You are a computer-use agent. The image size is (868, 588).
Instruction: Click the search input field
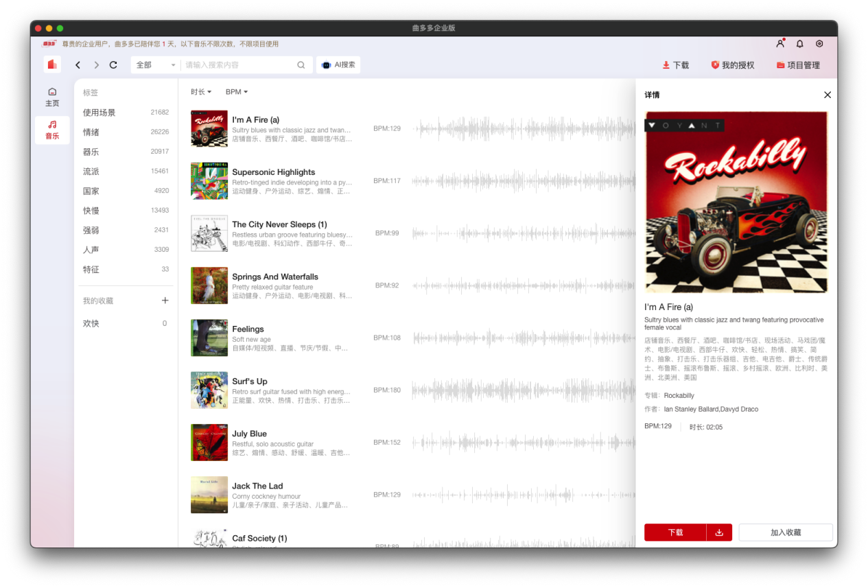tap(239, 65)
